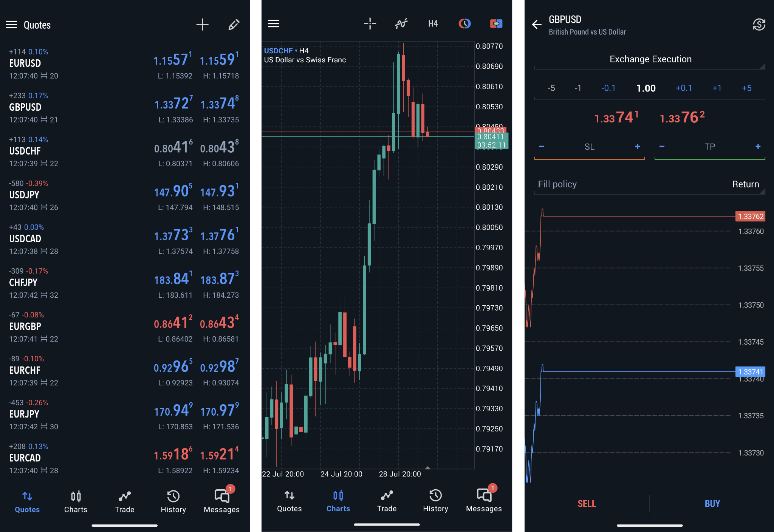Select the EURCAD quote row
The image size is (774, 532).
pyautogui.click(x=125, y=458)
